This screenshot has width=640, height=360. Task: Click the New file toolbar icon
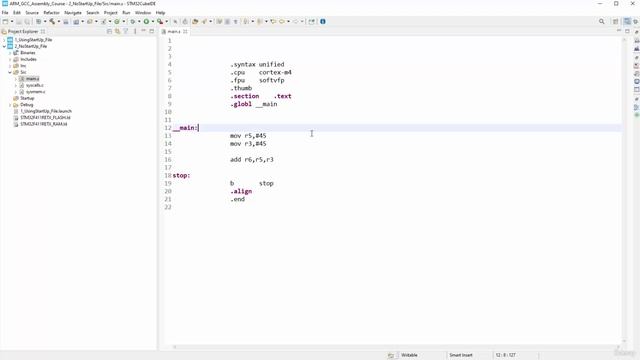pyautogui.click(x=5, y=22)
